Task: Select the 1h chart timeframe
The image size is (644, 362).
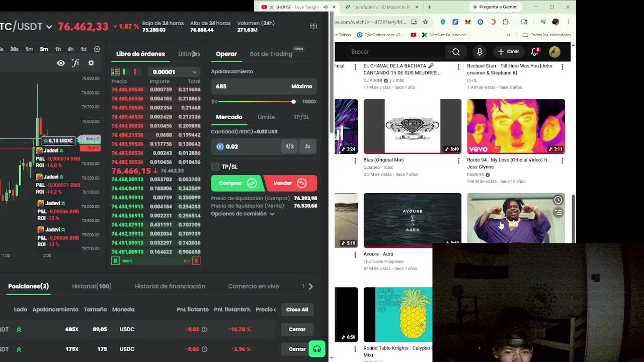Action: coord(58,49)
